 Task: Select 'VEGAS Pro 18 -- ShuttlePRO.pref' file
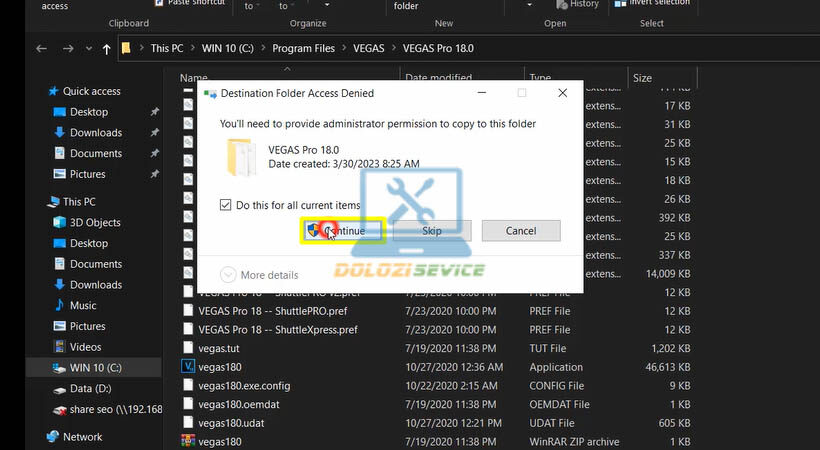coord(272,311)
